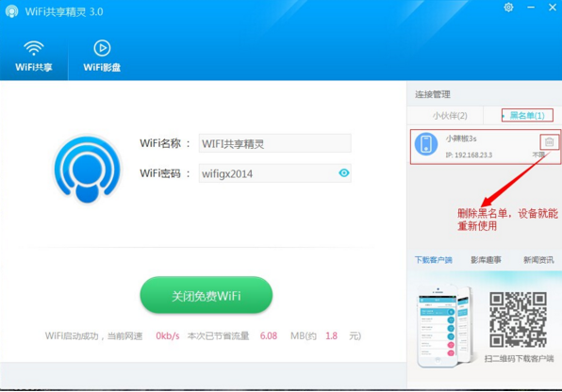
Task: Click the 不限 speed limit label
Action: click(538, 155)
